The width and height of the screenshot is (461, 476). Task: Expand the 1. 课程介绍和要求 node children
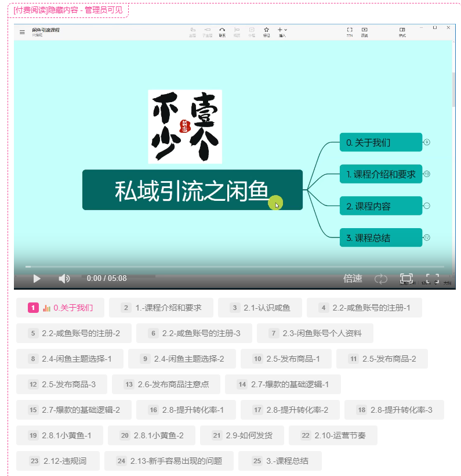coord(427,174)
